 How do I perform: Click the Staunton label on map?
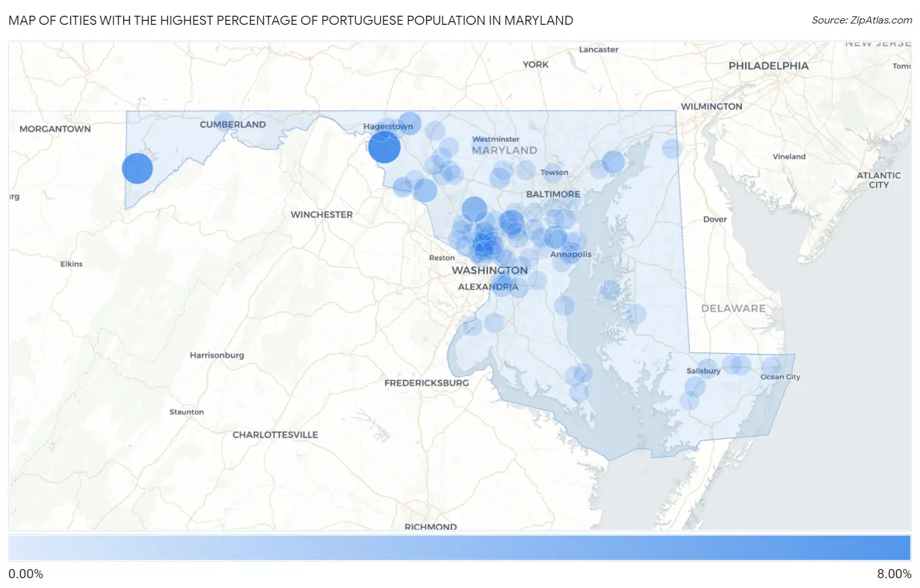pyautogui.click(x=186, y=412)
